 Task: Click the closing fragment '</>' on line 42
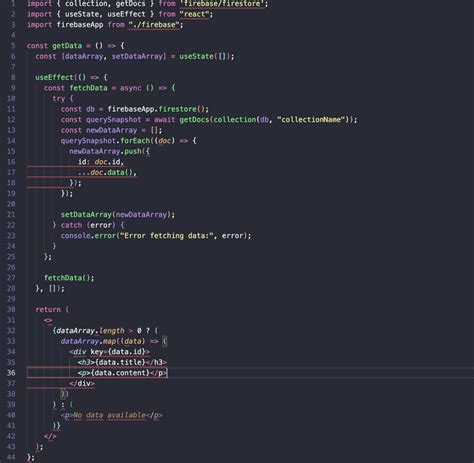[50, 436]
